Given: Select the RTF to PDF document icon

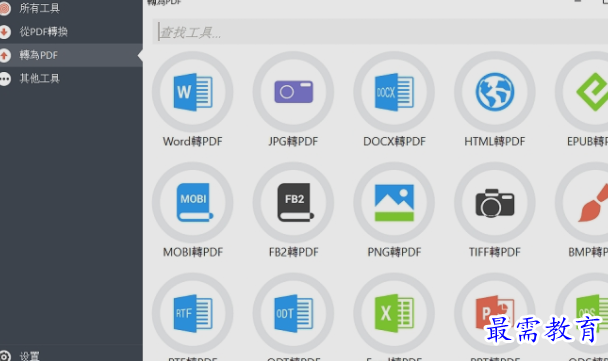Looking at the screenshot, I should pos(192,313).
